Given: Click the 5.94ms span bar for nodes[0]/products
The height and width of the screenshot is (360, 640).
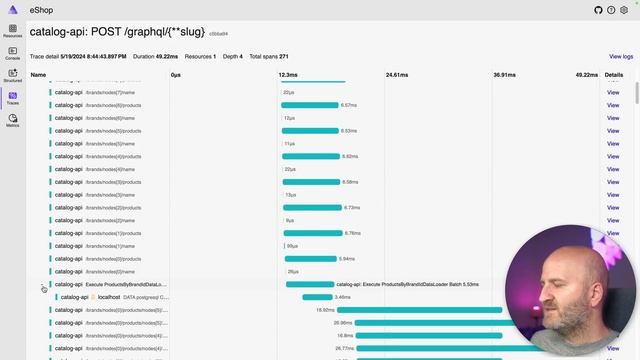Looking at the screenshot, I should [311, 259].
